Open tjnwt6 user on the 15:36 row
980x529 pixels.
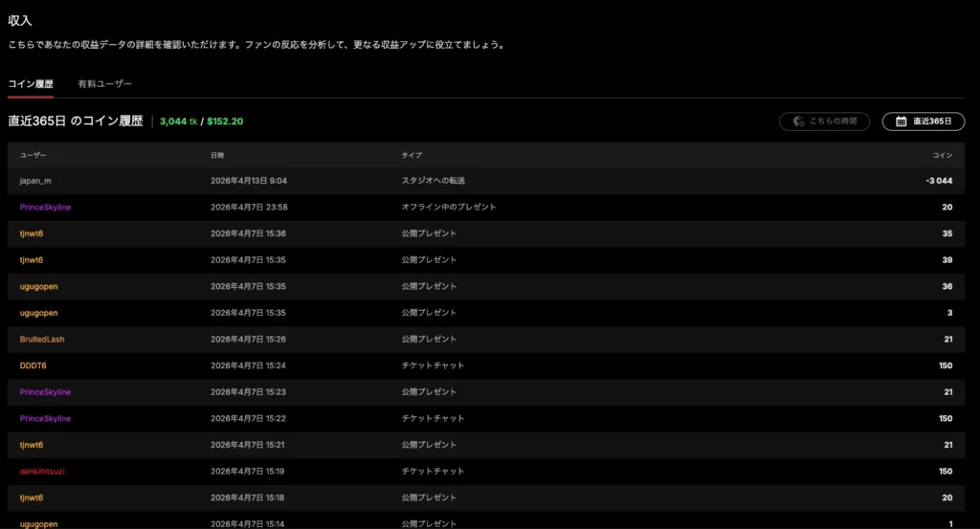32,233
